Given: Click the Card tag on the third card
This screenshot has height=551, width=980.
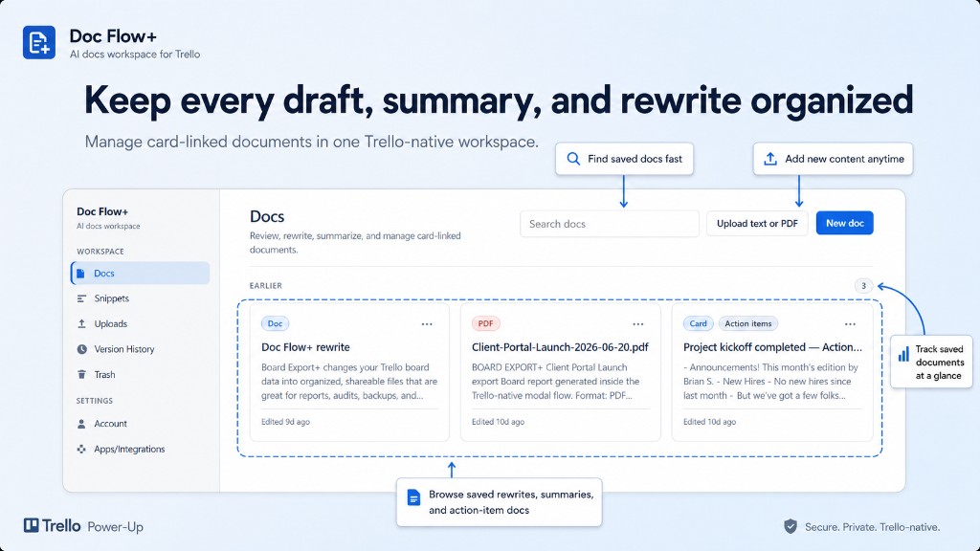Looking at the screenshot, I should coord(698,323).
